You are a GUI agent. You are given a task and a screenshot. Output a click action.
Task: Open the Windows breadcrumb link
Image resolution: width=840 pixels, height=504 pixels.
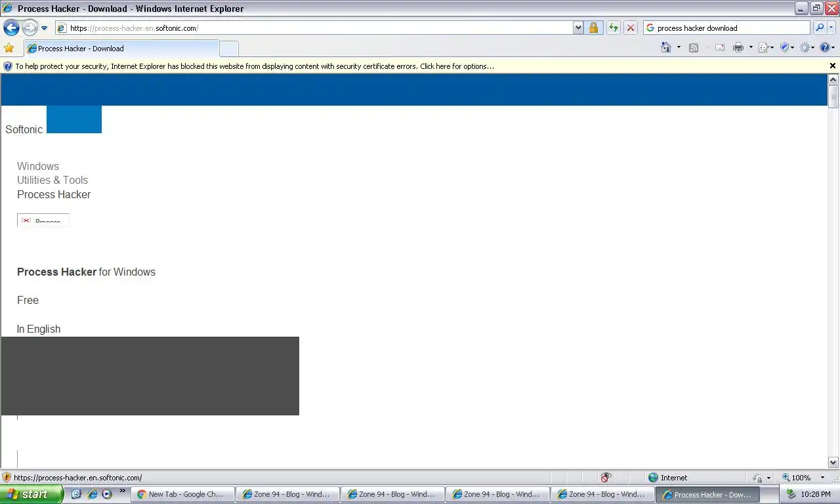pos(38,166)
